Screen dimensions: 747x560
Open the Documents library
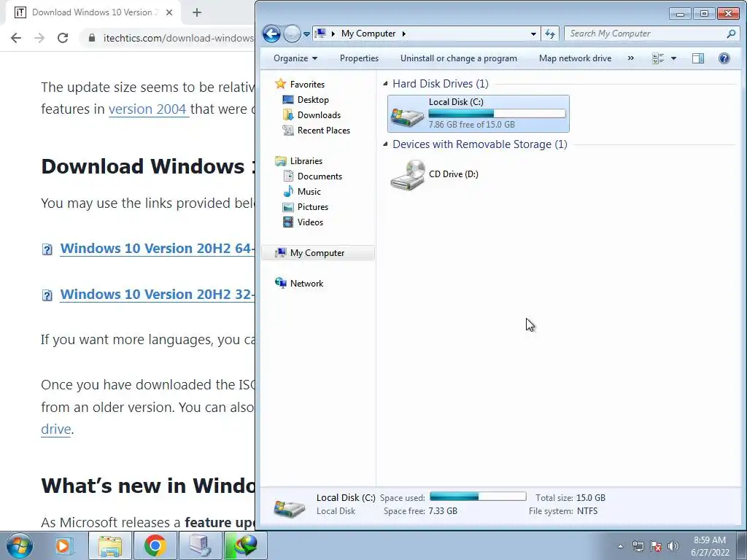320,176
